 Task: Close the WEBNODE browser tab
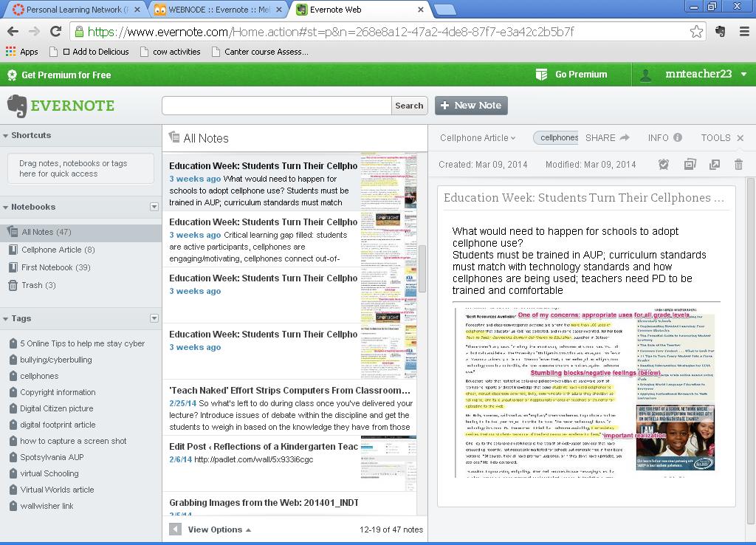tap(278, 10)
